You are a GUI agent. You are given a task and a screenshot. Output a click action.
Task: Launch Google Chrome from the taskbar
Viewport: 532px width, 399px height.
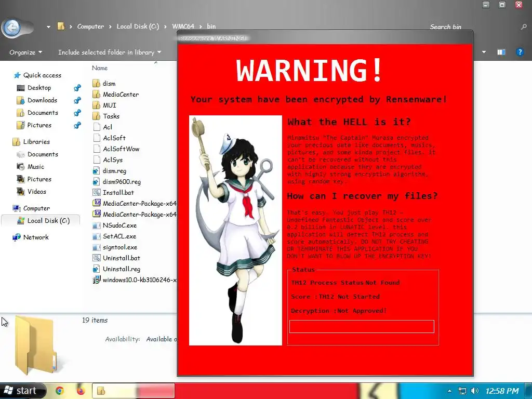[x=59, y=391]
